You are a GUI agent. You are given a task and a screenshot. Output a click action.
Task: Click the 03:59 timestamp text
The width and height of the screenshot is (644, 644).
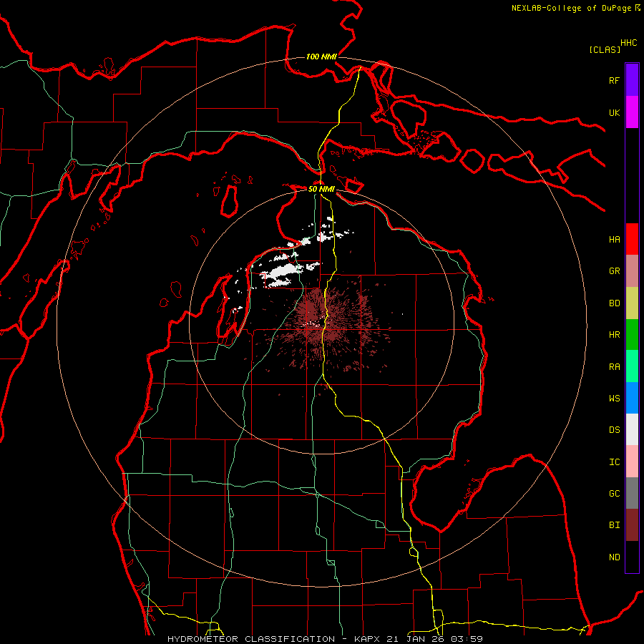(467, 639)
